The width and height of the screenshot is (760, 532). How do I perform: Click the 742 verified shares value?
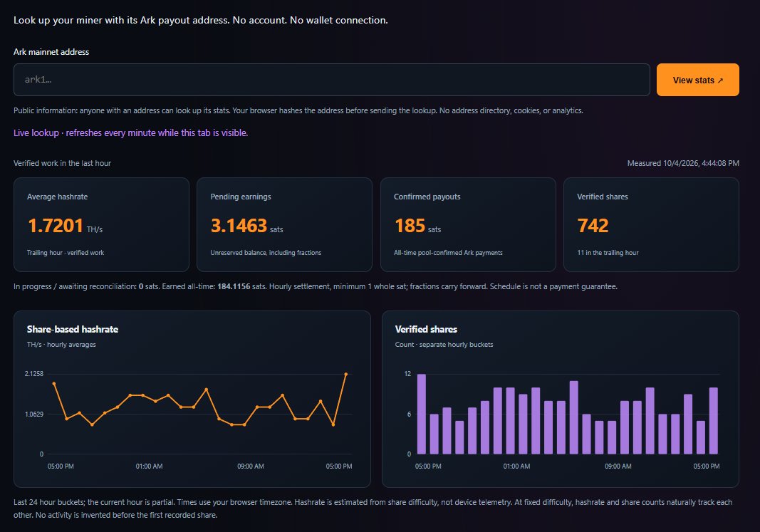[x=593, y=226]
